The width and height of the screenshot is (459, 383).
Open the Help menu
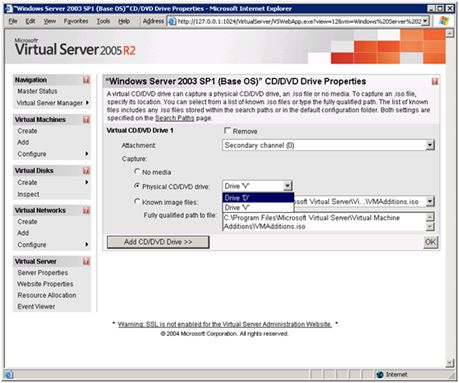(124, 21)
